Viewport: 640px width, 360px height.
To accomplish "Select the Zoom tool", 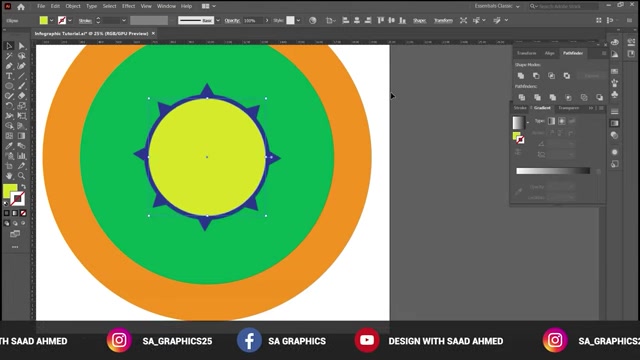I will (x=21, y=176).
